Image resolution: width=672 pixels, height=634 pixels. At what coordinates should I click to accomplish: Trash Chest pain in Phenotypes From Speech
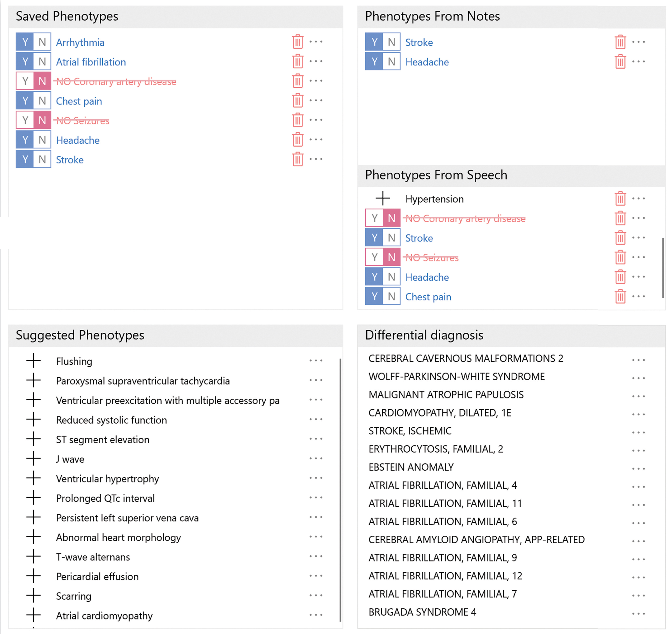point(620,296)
